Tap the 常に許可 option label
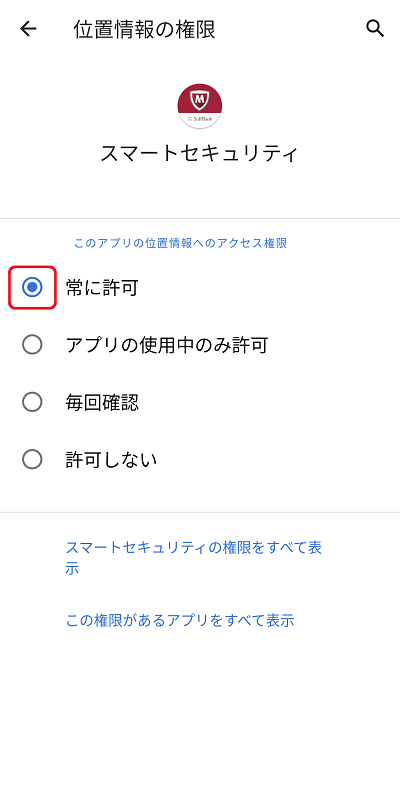The image size is (400, 797). coord(102,288)
